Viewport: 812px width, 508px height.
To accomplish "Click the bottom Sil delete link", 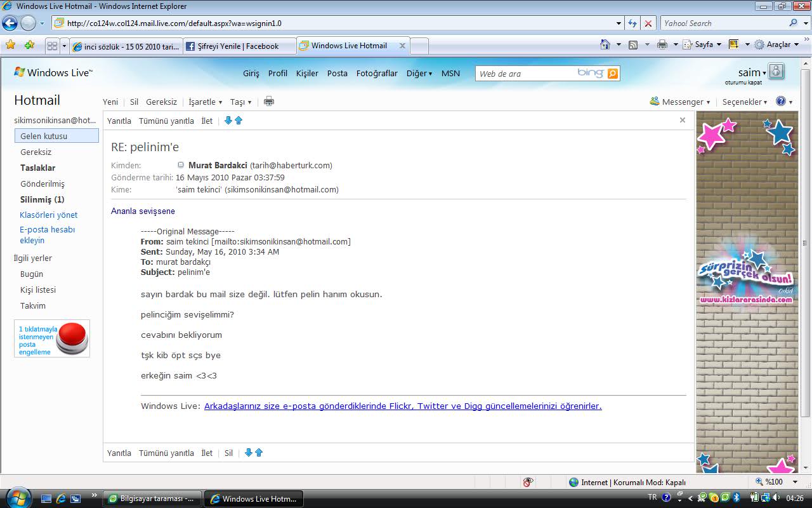I will tap(228, 453).
